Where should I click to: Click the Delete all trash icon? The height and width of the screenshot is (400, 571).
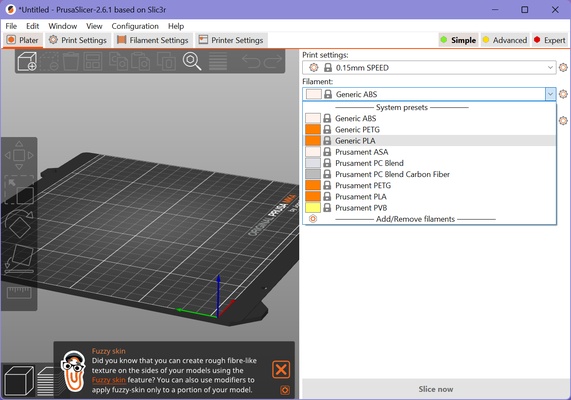[x=71, y=61]
